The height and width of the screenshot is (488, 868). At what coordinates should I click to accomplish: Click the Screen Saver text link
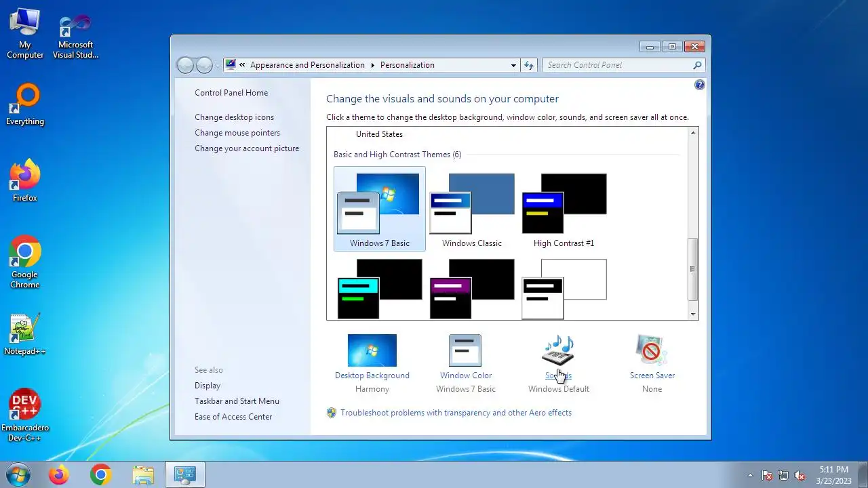(652, 375)
